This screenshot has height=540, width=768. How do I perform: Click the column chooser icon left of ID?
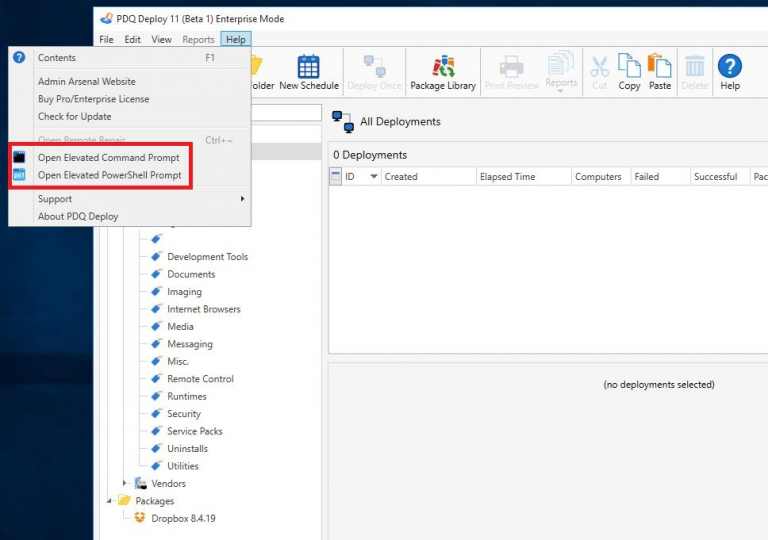[x=336, y=176]
